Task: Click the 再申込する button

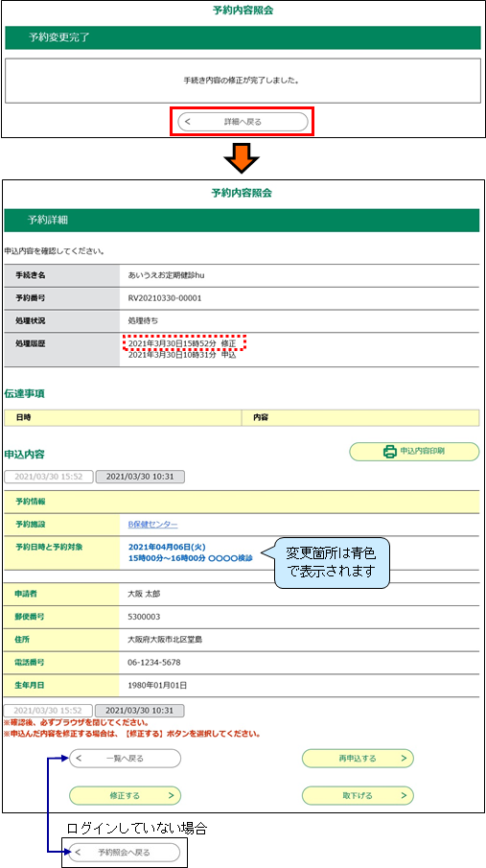Action: 358,759
